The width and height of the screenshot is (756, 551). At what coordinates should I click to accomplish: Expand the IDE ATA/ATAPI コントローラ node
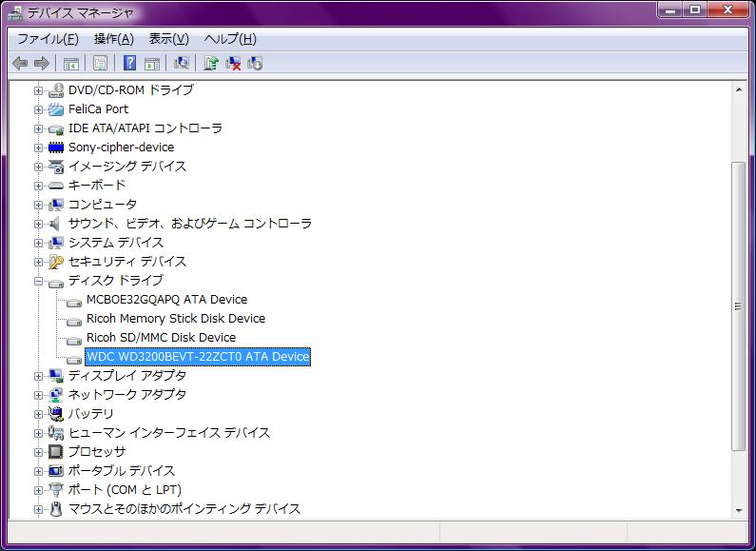38,128
